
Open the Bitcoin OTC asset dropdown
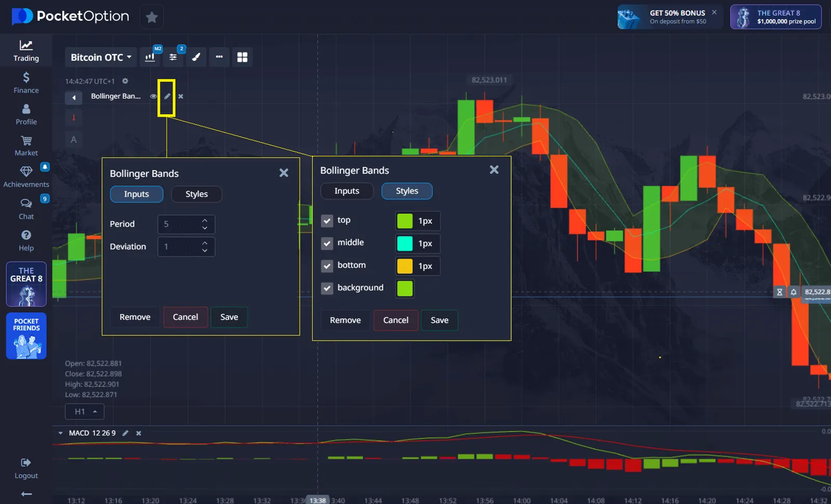[101, 57]
